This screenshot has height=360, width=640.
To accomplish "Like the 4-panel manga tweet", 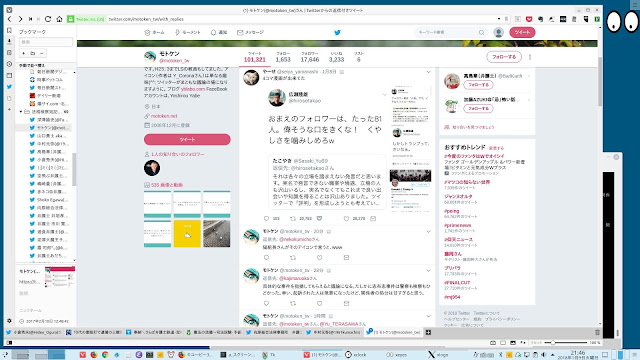I will [x=347, y=219].
